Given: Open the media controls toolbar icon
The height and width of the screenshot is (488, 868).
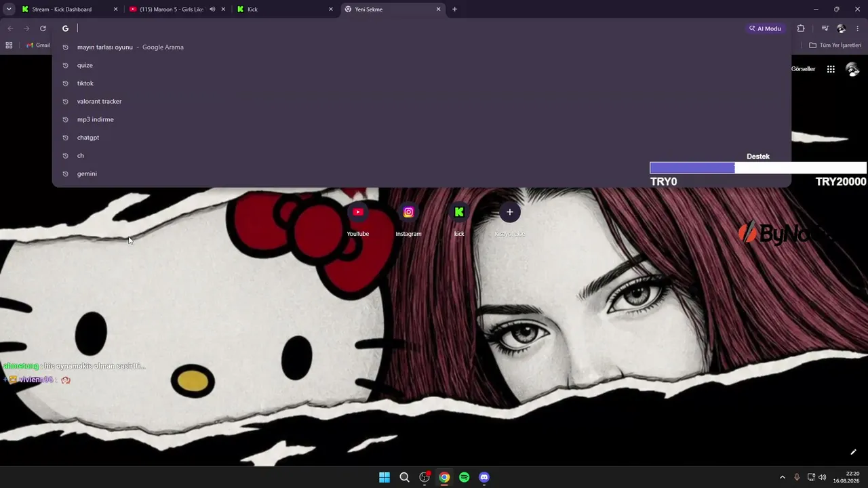Looking at the screenshot, I should [x=825, y=28].
